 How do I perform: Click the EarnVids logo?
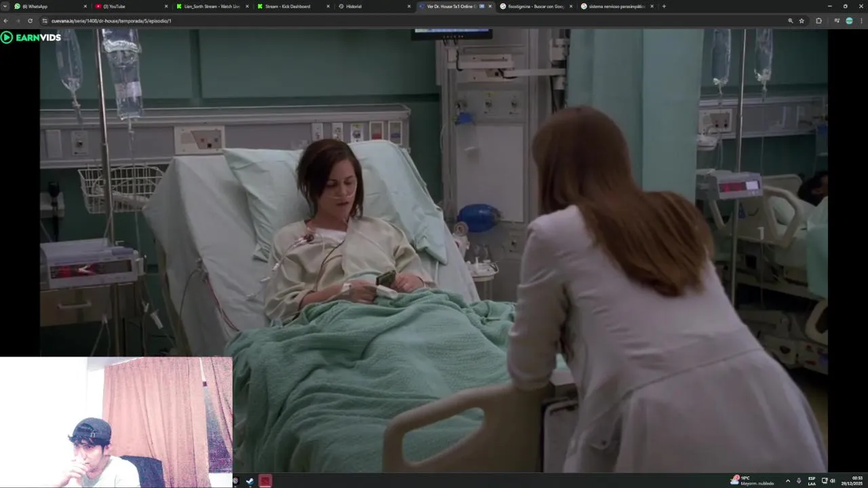tap(31, 37)
